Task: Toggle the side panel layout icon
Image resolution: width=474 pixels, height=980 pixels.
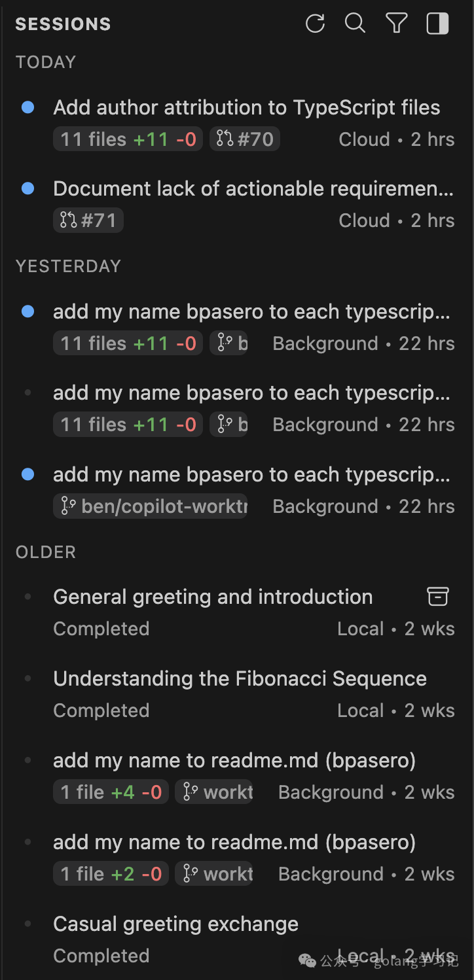Action: 437,24
